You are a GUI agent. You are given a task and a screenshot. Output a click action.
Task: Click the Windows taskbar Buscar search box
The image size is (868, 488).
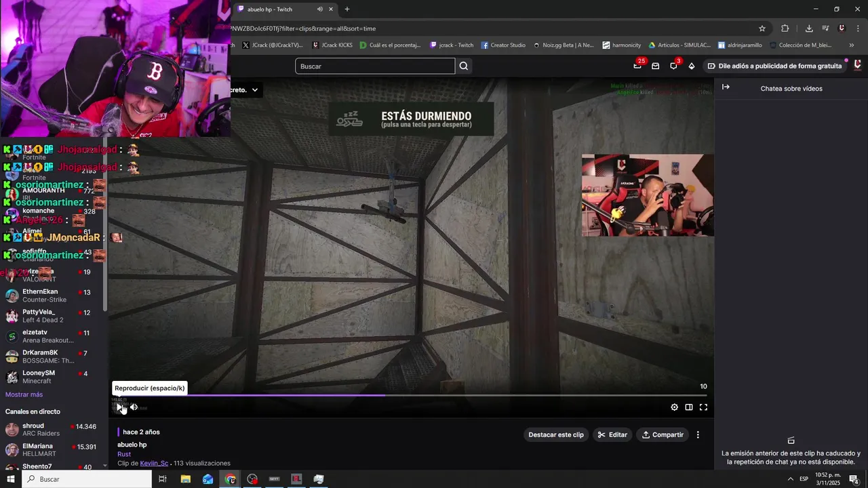click(87, 479)
